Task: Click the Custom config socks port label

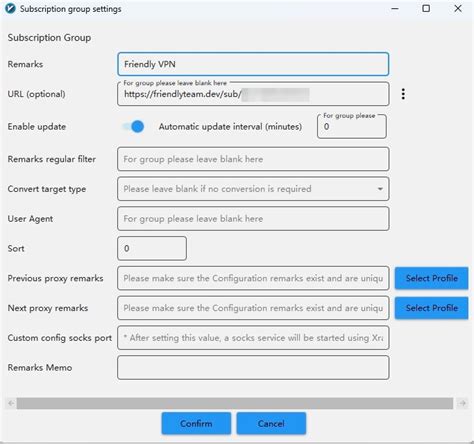Action: click(x=60, y=338)
